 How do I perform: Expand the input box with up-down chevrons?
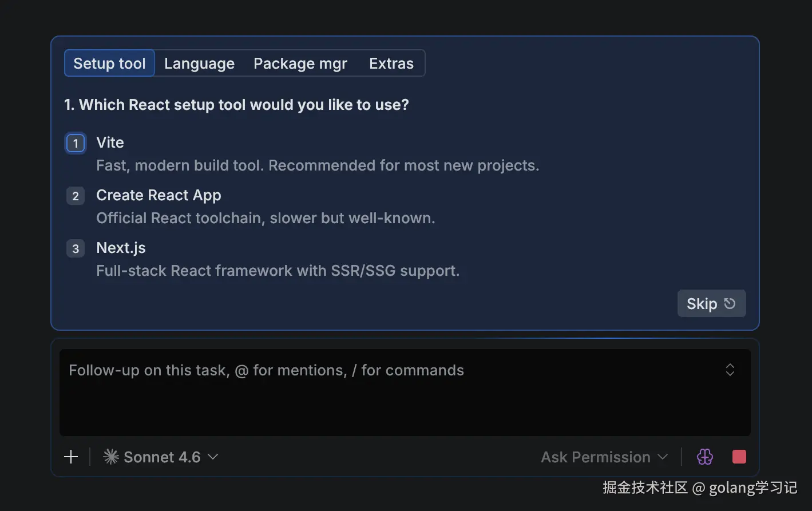point(730,370)
